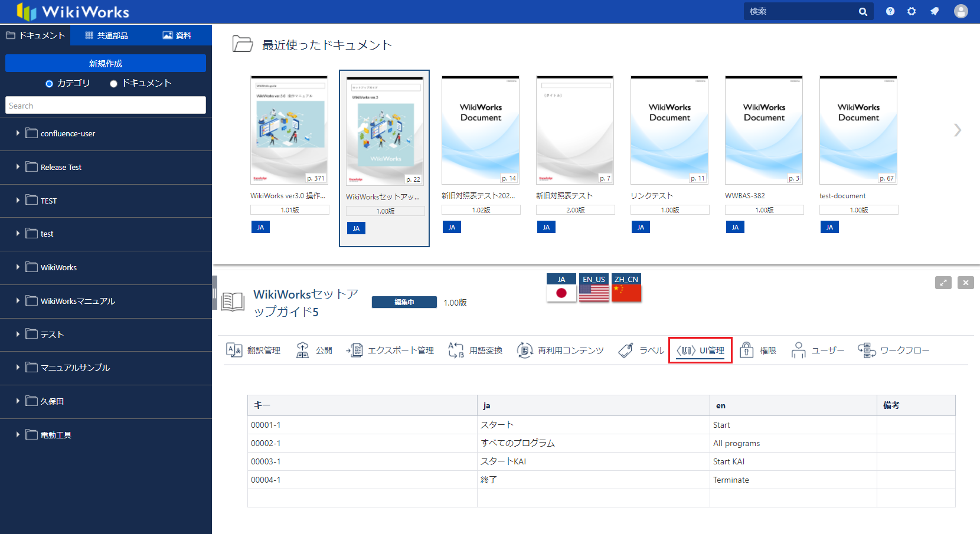Open ラベル label tool
The image size is (980, 534).
pos(641,350)
